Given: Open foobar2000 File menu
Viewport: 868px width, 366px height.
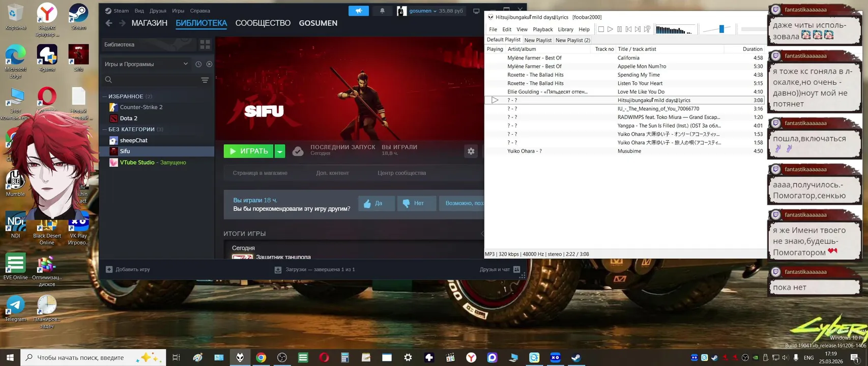Looking at the screenshot, I should point(493,29).
